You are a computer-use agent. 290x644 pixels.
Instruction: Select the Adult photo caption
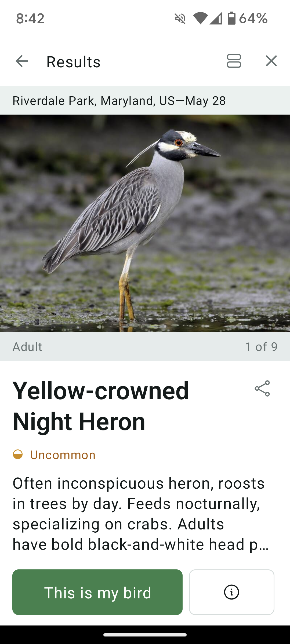27,346
